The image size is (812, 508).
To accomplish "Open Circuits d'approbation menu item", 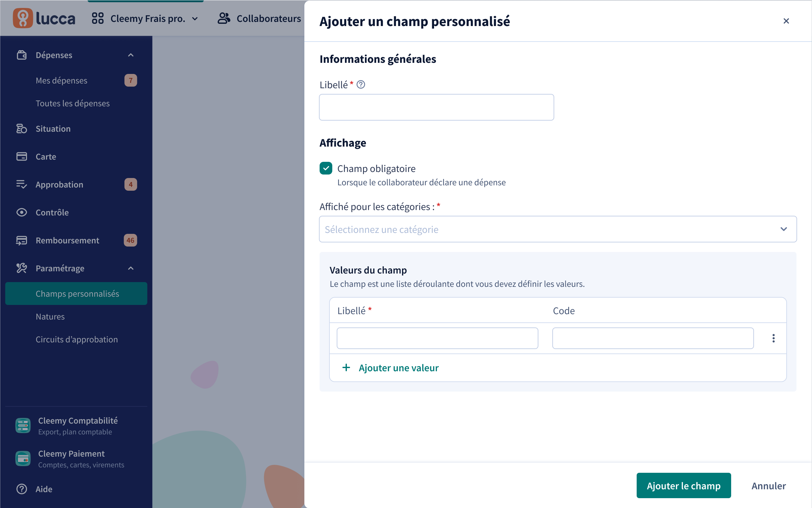I will tap(76, 339).
